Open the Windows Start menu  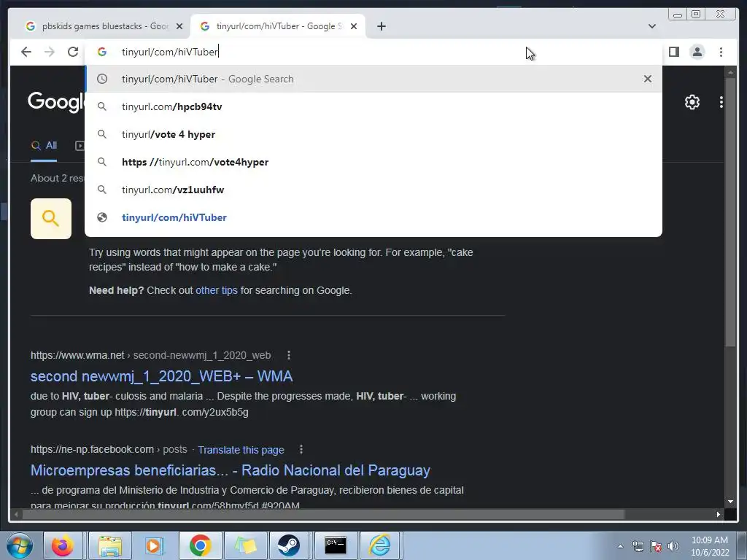(20, 545)
